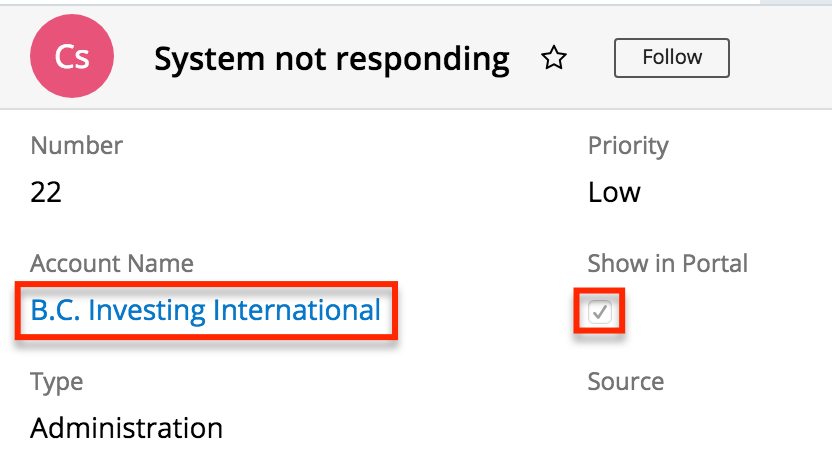Click the word "Portal" in the checkbox label
The height and width of the screenshot is (460, 832).
[x=714, y=264]
